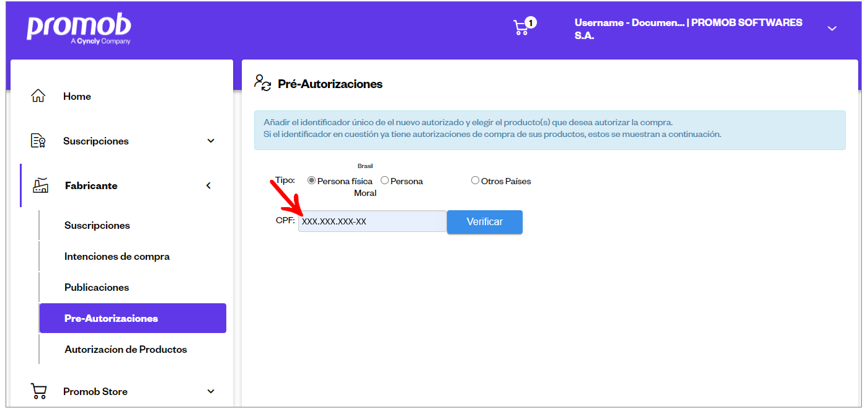
Task: Open Autorizacíon de Productos
Action: [126, 349]
